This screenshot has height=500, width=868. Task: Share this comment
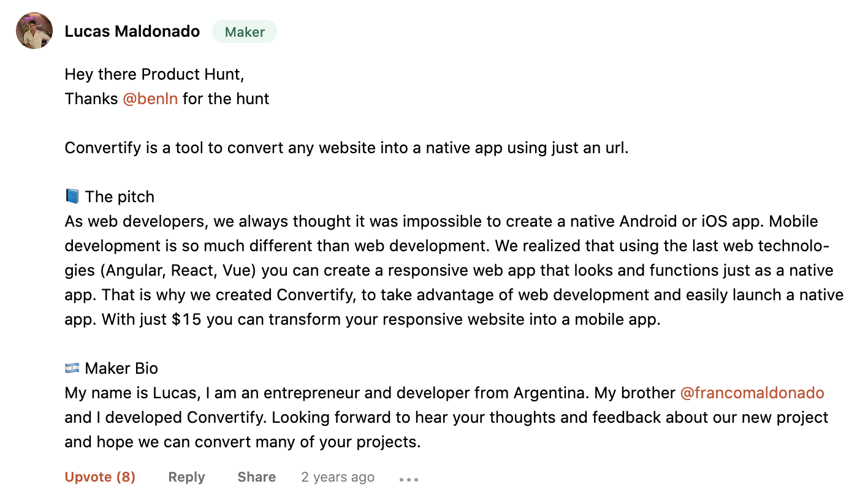tap(256, 477)
